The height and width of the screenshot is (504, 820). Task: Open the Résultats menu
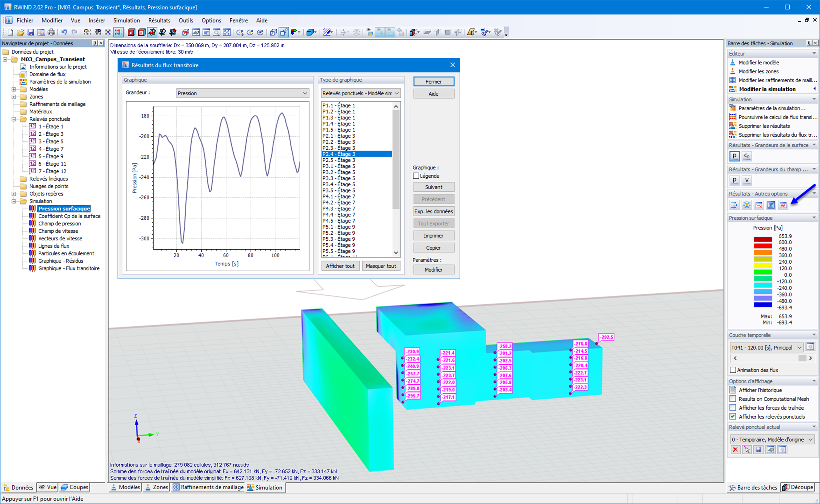(159, 20)
